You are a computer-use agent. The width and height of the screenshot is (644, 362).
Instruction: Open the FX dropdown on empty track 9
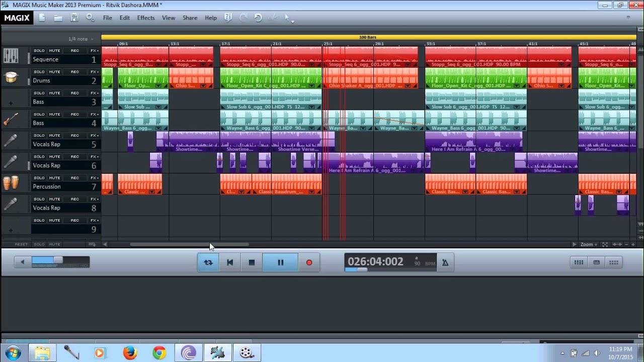pos(94,220)
